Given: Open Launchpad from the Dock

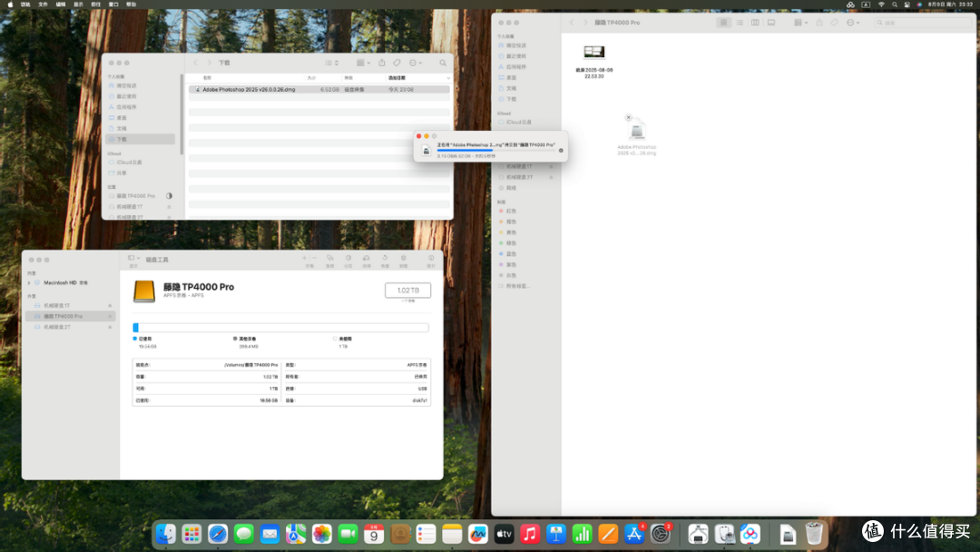Looking at the screenshot, I should (x=191, y=534).
